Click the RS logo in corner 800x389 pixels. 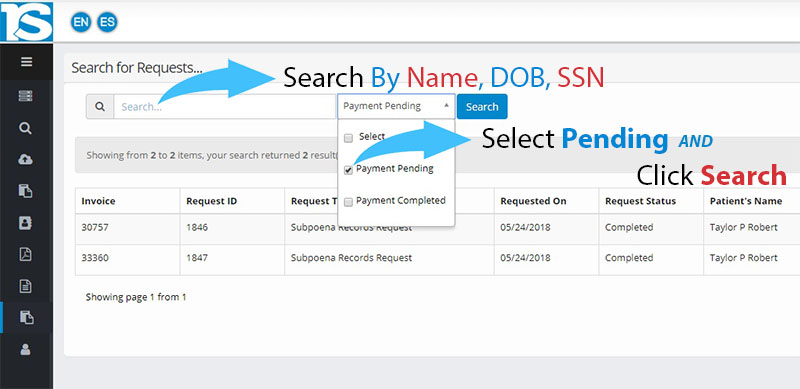click(27, 21)
